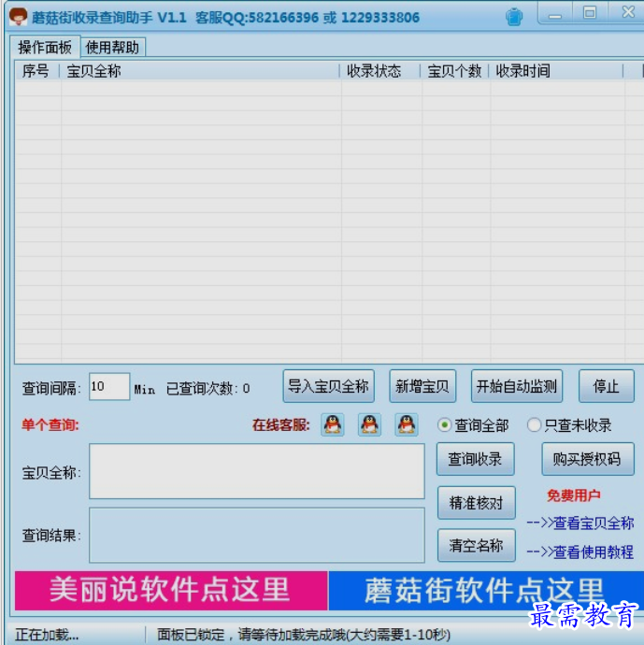Click into the 查询结果 text box
Viewport: 644px width, 645px height.
click(257, 535)
